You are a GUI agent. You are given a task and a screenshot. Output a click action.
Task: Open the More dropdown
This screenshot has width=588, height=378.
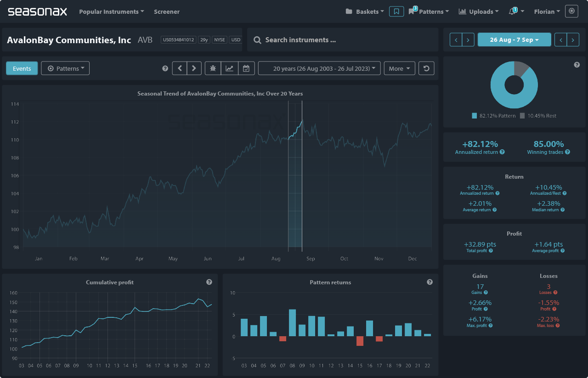pyautogui.click(x=399, y=68)
